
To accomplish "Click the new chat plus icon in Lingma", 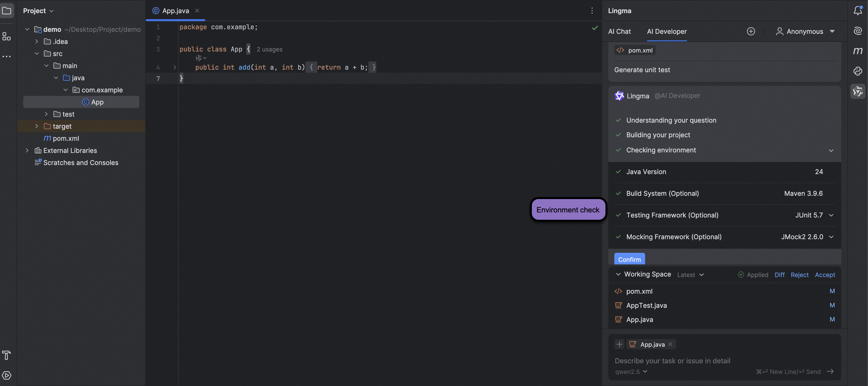I will click(751, 31).
